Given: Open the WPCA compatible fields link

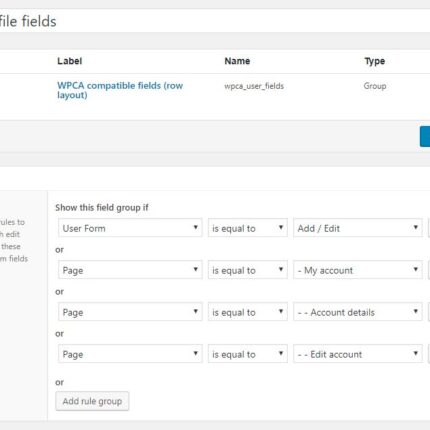Looking at the screenshot, I should 120,90.
